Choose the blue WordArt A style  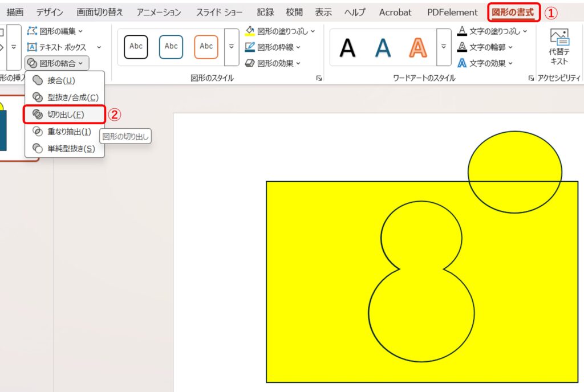point(383,48)
